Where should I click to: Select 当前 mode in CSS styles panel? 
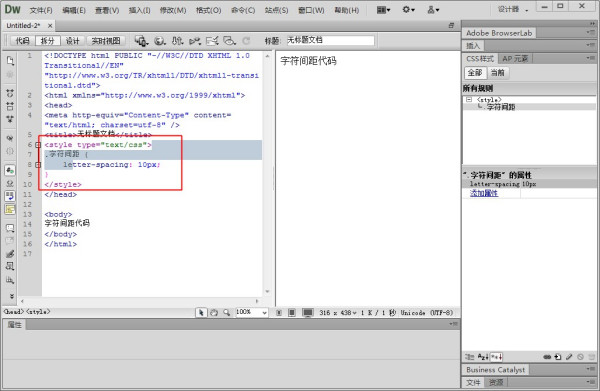point(498,73)
